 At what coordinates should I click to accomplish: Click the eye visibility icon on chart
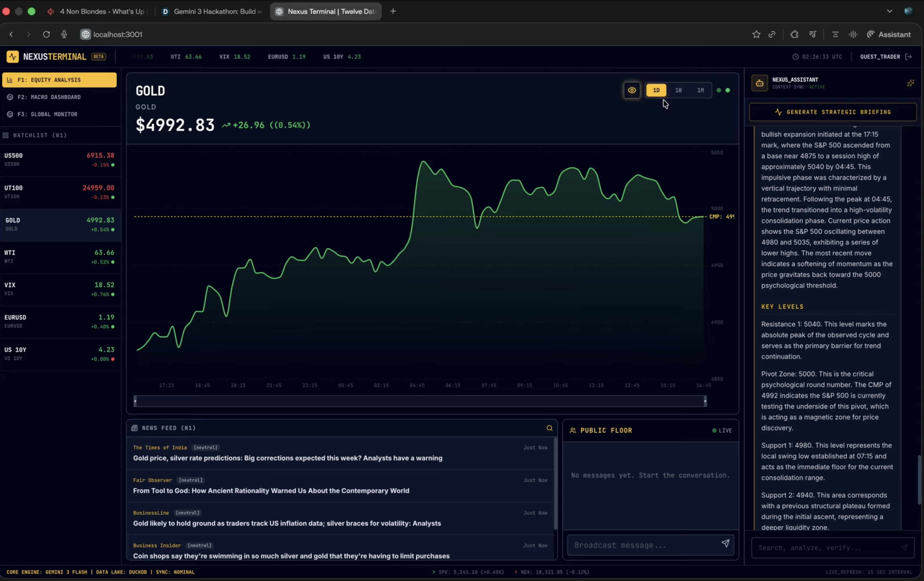pyautogui.click(x=631, y=90)
